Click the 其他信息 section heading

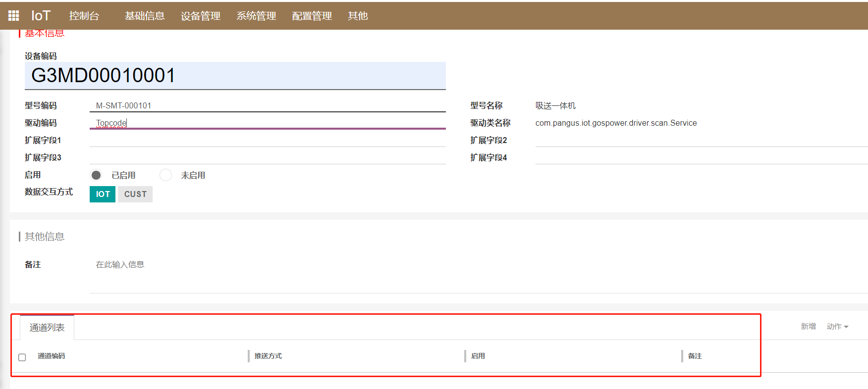coord(45,237)
